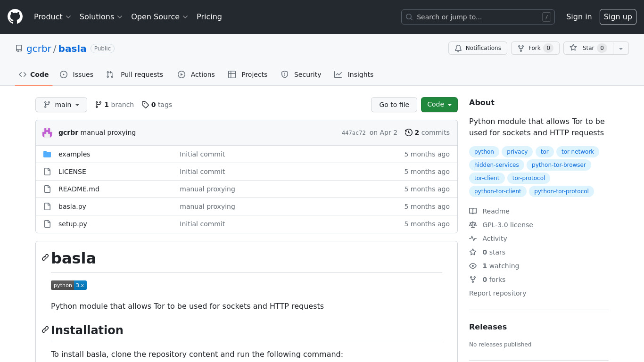Image resolution: width=644 pixels, height=362 pixels.
Task: Open the Pricing page
Action: [209, 16]
